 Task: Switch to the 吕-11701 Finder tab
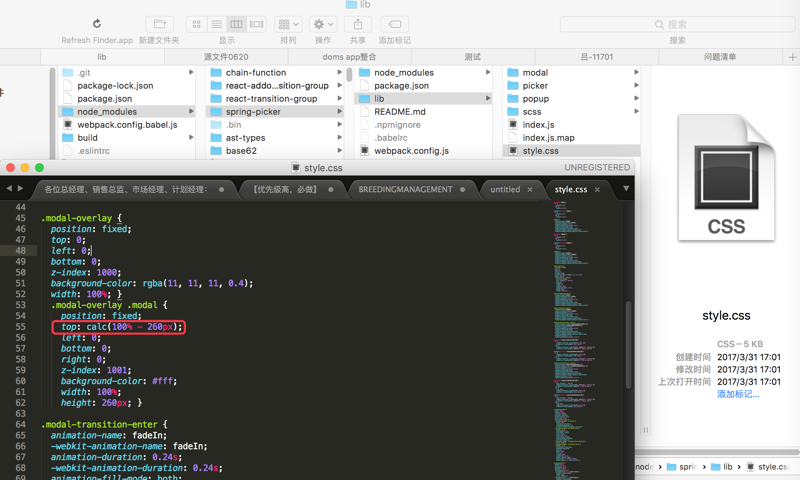pyautogui.click(x=596, y=57)
